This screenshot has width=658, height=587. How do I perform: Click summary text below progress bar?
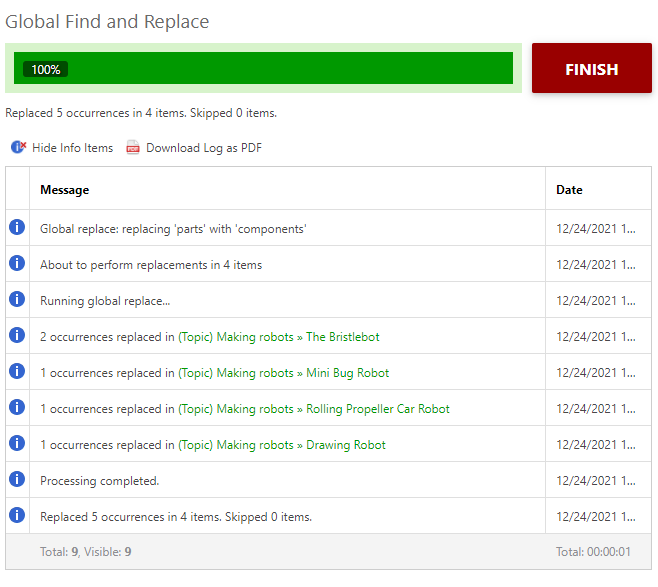coord(141,113)
